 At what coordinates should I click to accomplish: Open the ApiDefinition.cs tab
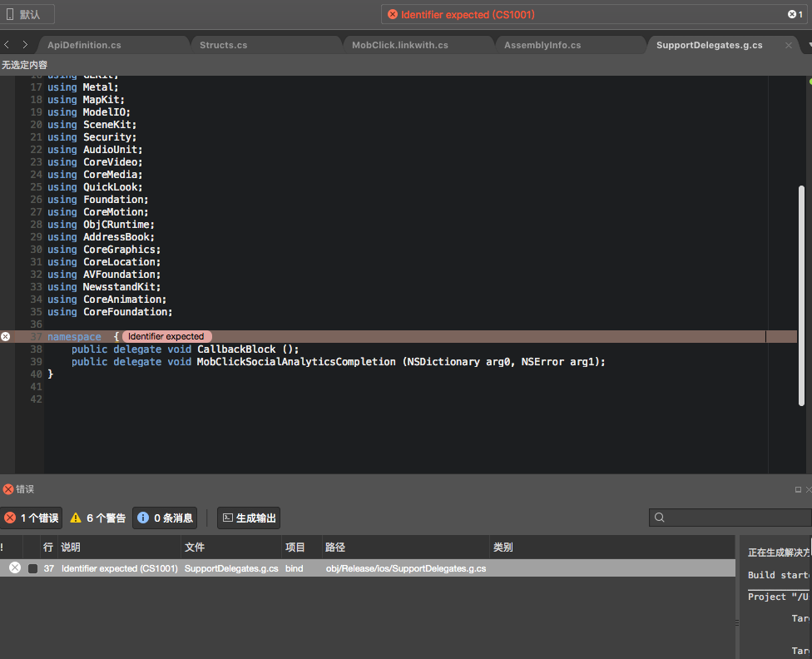(x=84, y=45)
